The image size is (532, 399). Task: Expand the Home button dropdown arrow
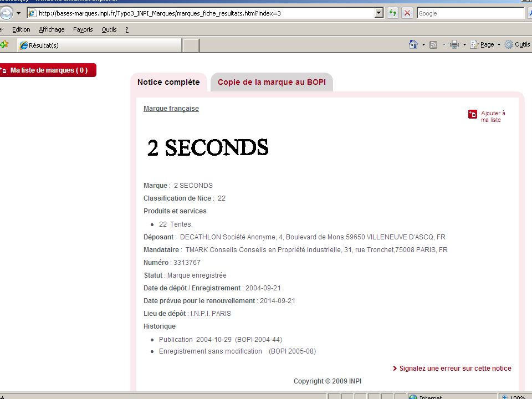point(423,45)
